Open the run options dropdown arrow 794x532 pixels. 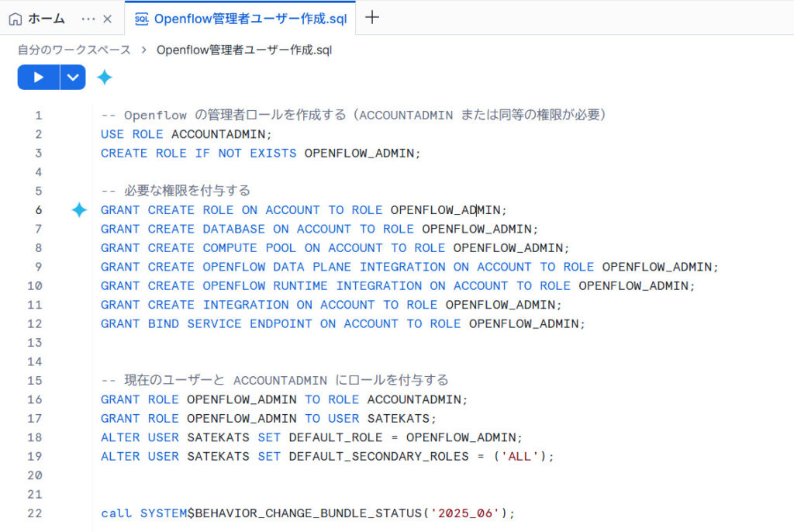coord(73,78)
